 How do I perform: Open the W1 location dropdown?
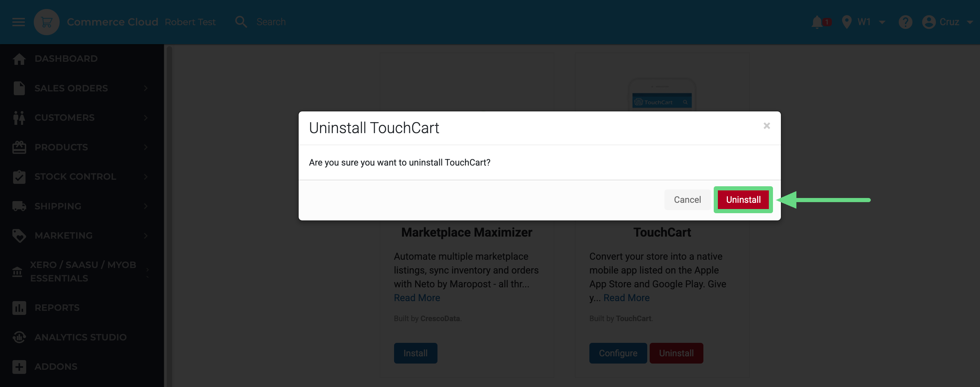click(x=870, y=22)
